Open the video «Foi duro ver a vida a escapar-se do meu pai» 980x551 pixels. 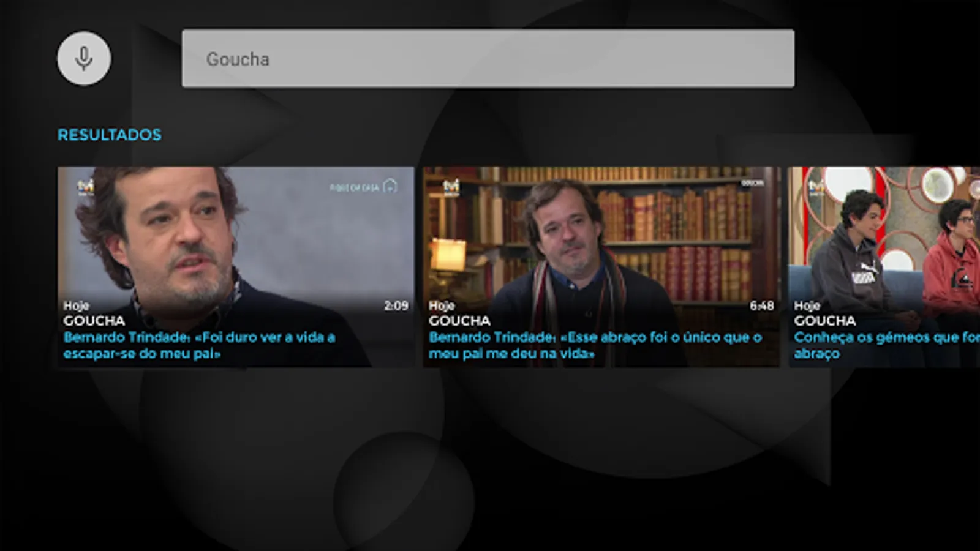(x=236, y=267)
